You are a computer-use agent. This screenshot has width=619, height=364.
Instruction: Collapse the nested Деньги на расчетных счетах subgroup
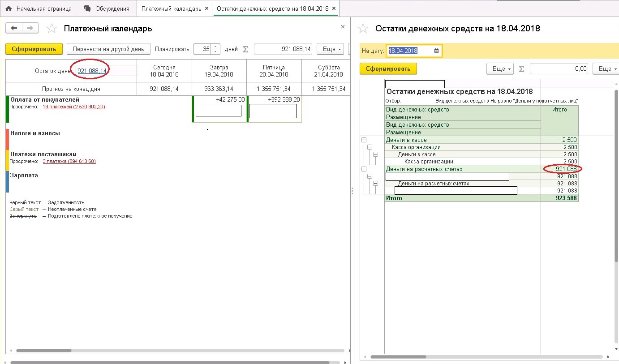point(375,184)
